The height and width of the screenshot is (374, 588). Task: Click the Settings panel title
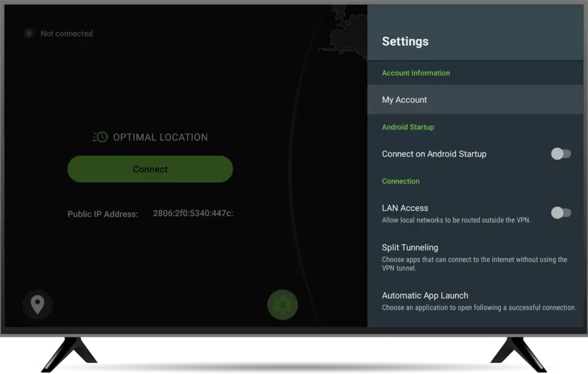coord(405,41)
